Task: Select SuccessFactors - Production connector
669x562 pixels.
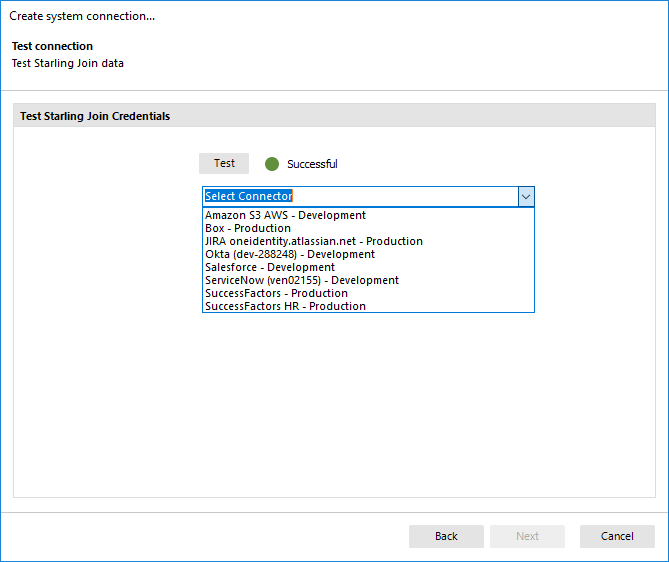Action: click(276, 293)
